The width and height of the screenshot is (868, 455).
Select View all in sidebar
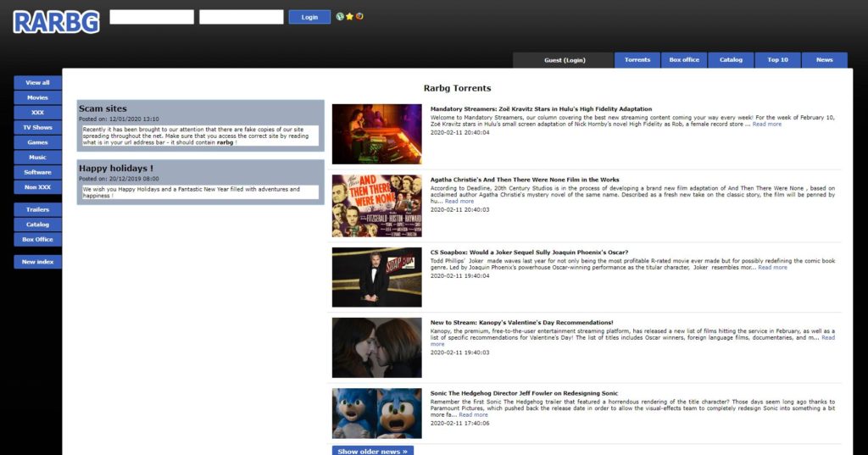(x=37, y=82)
